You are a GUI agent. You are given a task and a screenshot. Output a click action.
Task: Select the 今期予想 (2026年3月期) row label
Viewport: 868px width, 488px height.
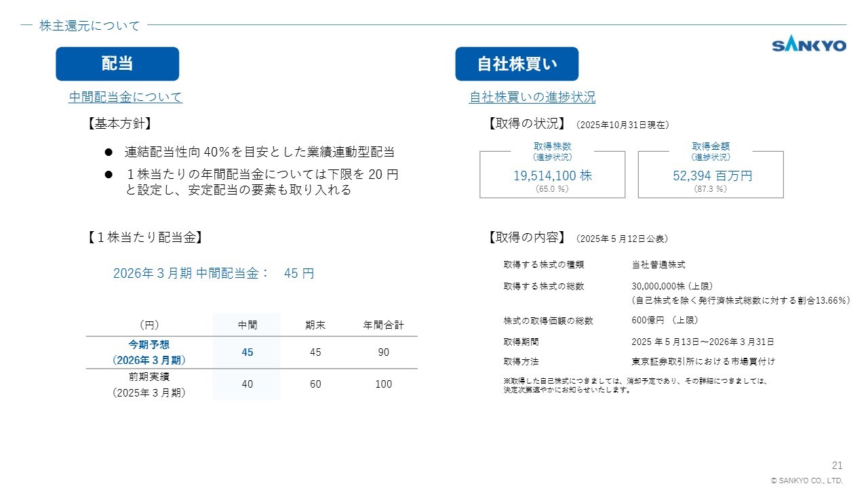click(149, 352)
